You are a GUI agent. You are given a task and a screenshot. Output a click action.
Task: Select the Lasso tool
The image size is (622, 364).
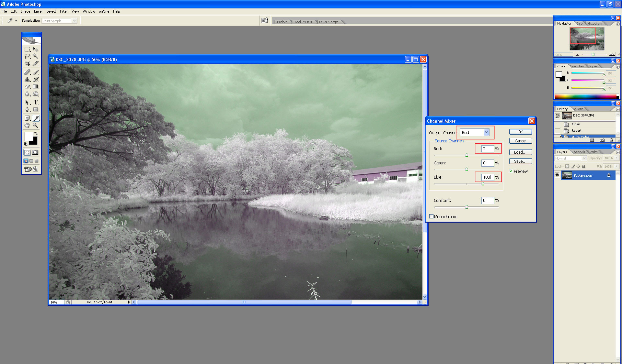27,56
